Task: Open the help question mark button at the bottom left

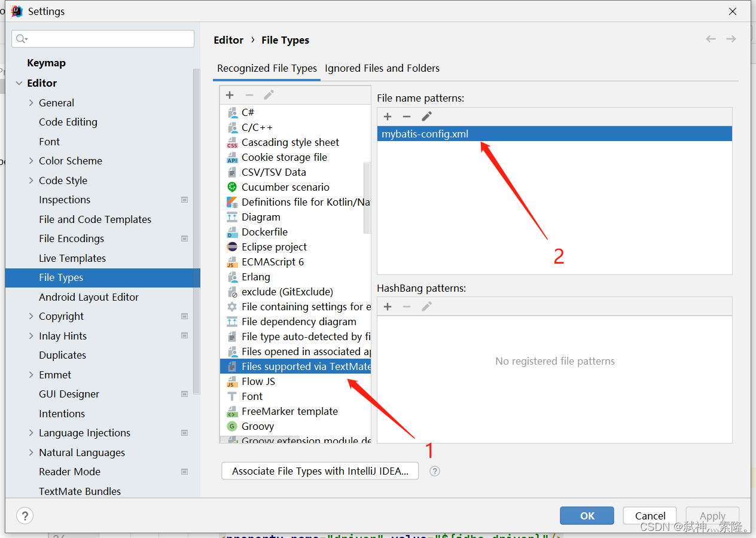Action: [x=25, y=515]
